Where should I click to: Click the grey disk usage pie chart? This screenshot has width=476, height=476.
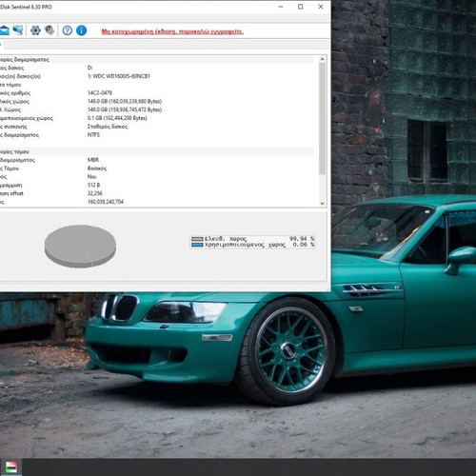coord(80,247)
